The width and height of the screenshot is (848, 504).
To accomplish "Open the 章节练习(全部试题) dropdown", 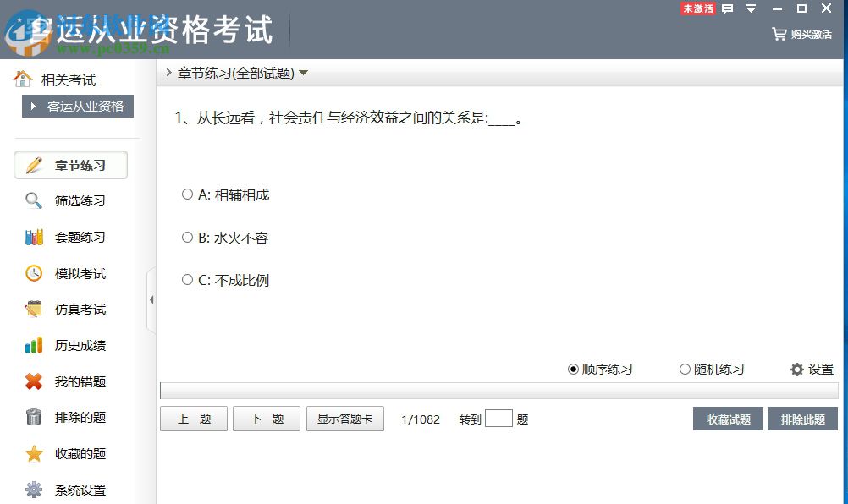I will [x=302, y=73].
